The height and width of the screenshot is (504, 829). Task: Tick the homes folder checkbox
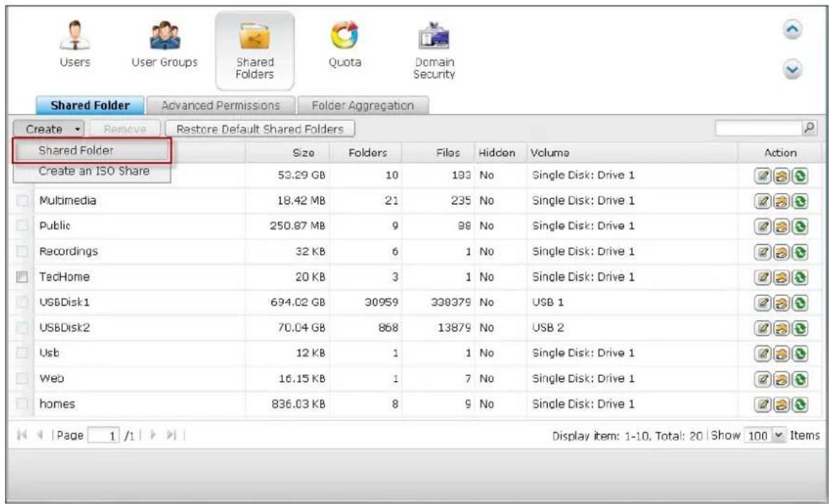click(x=23, y=403)
